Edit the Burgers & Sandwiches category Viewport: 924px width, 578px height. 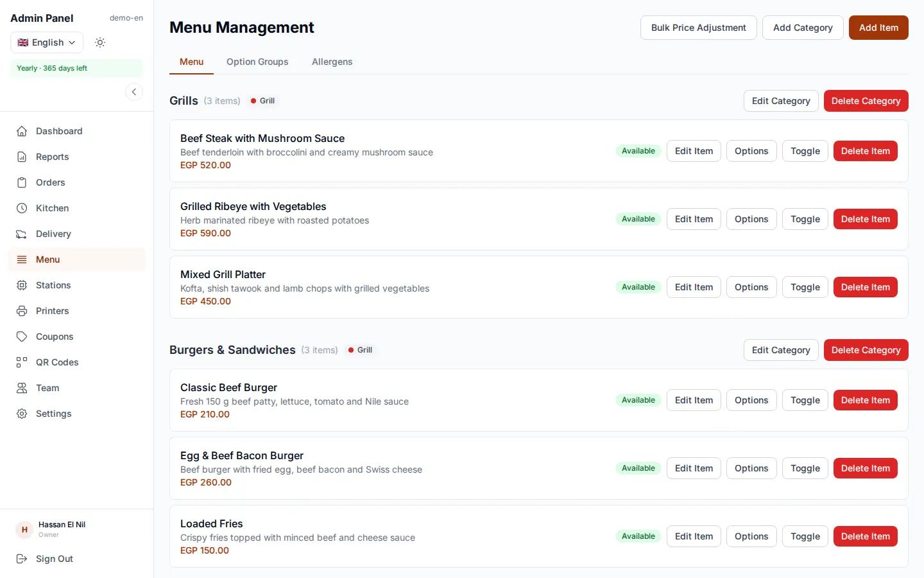click(x=781, y=350)
